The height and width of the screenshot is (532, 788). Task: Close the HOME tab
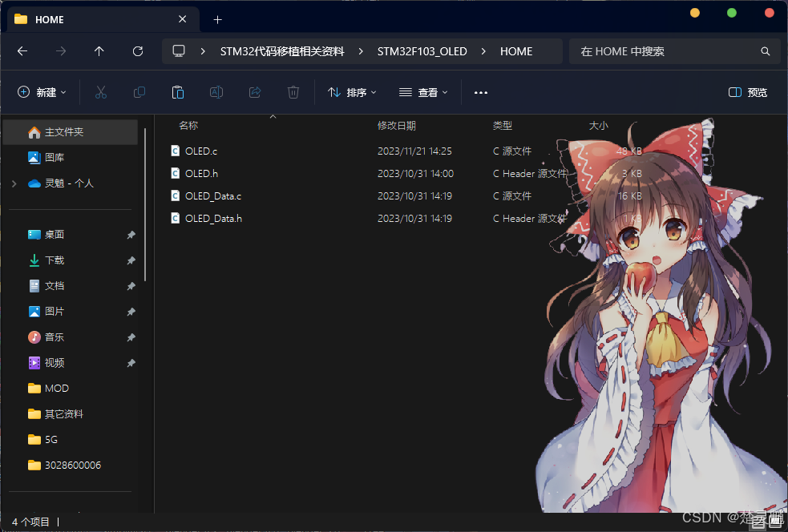pos(183,19)
